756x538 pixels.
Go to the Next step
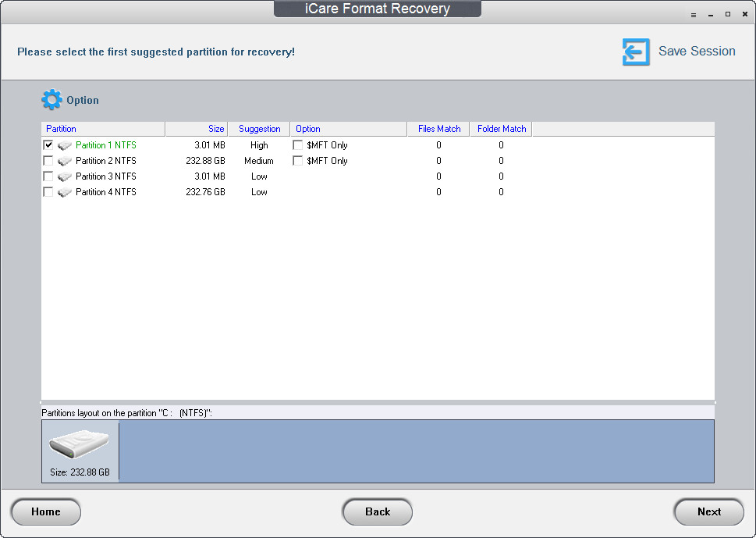[708, 512]
